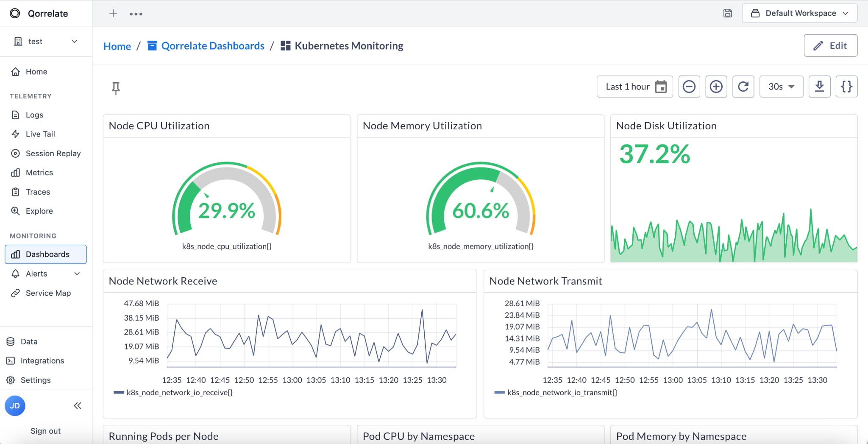
Task: Open the Qorrelate Dashboards breadcrumb
Action: click(x=213, y=45)
